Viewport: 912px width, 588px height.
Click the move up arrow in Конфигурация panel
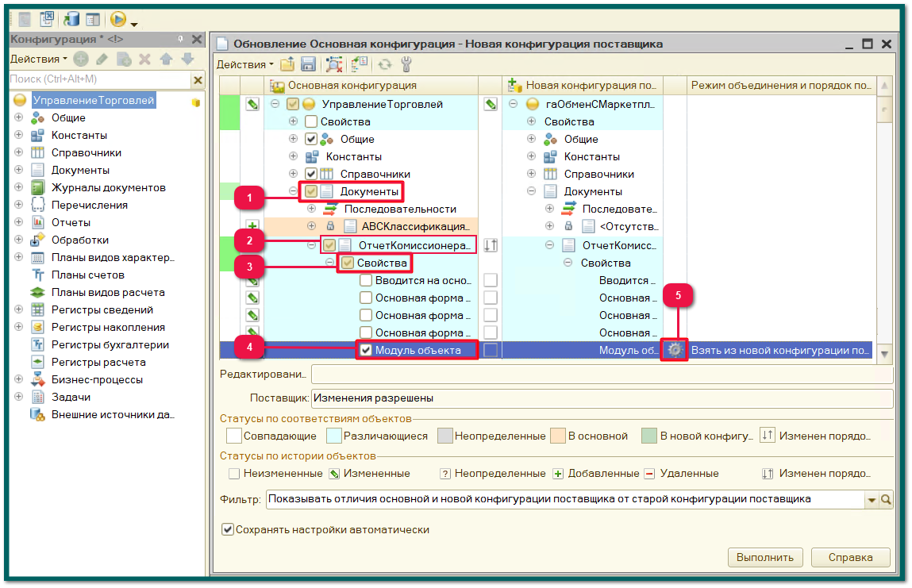coord(167,59)
